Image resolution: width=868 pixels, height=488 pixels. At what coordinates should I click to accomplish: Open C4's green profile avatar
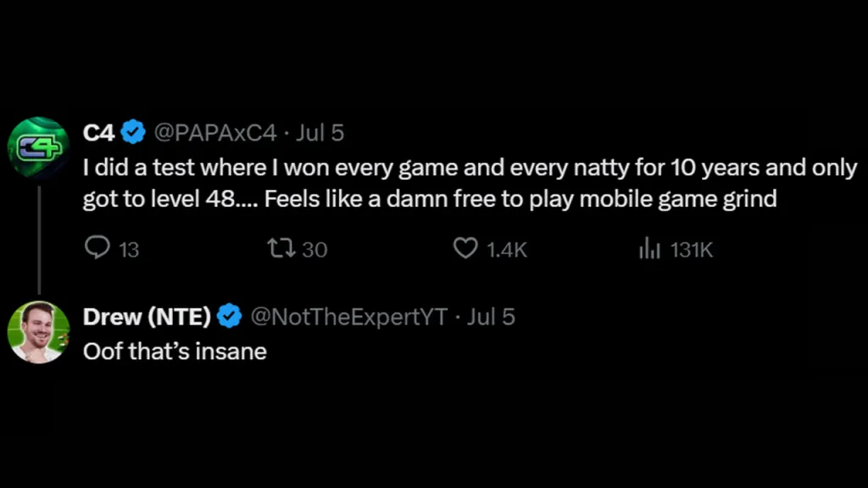pyautogui.click(x=38, y=147)
